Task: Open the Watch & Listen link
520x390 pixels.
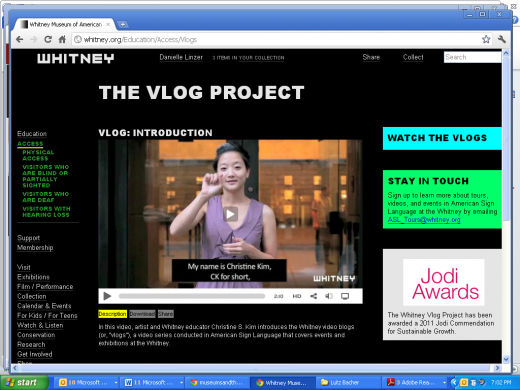Action: [40, 325]
